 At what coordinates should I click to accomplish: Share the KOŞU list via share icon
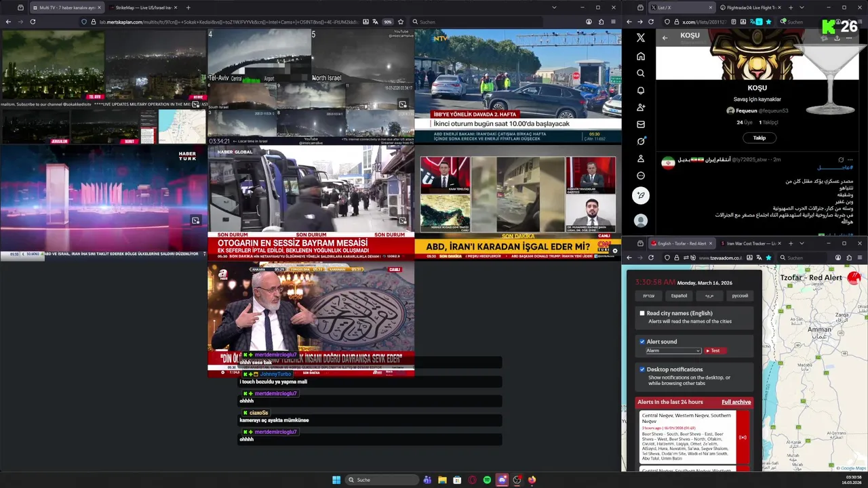pos(837,38)
